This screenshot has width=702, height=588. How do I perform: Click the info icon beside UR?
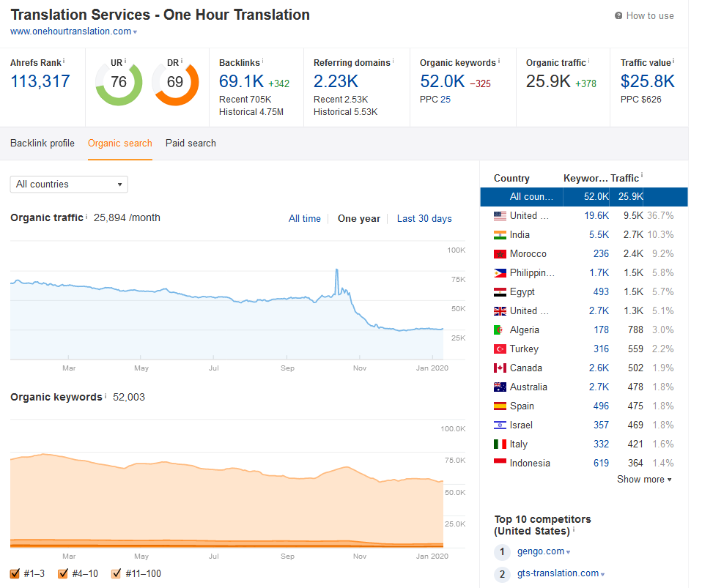(x=125, y=60)
